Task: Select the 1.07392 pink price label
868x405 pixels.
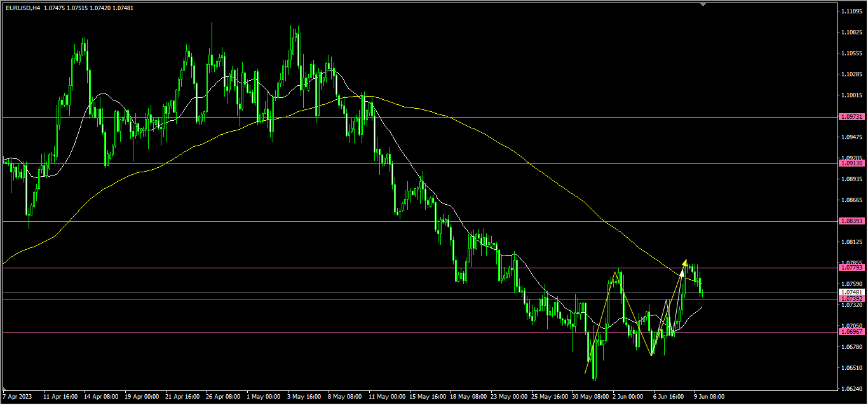Action: click(851, 299)
